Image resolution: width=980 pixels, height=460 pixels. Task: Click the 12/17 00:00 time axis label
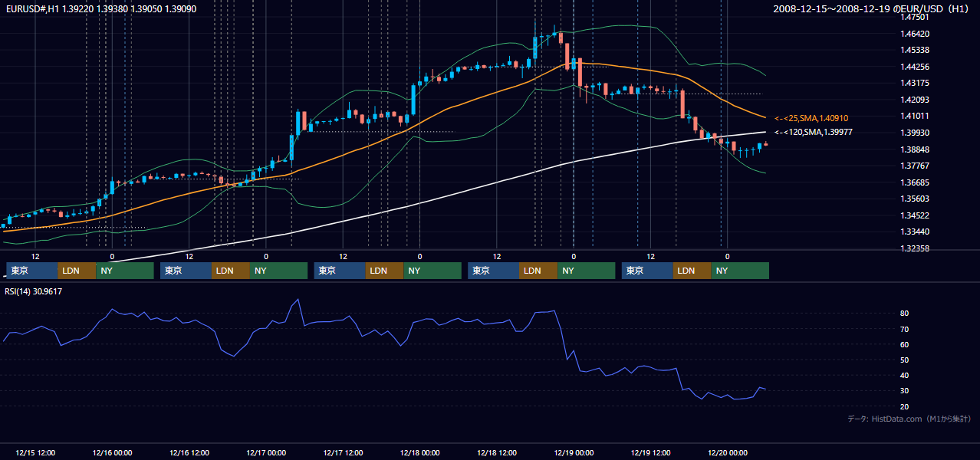(266, 452)
